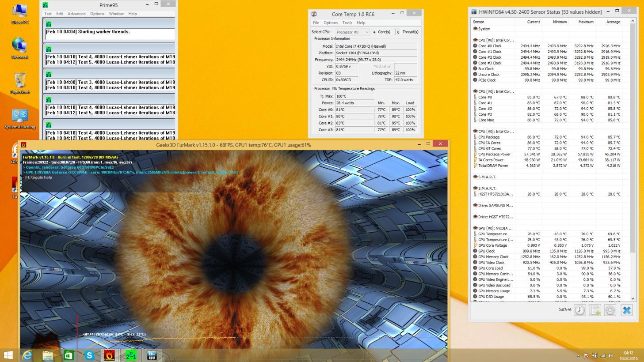This screenshot has width=644, height=362.
Task: Click Prime95 title bar app icon
Action: tap(45, 5)
